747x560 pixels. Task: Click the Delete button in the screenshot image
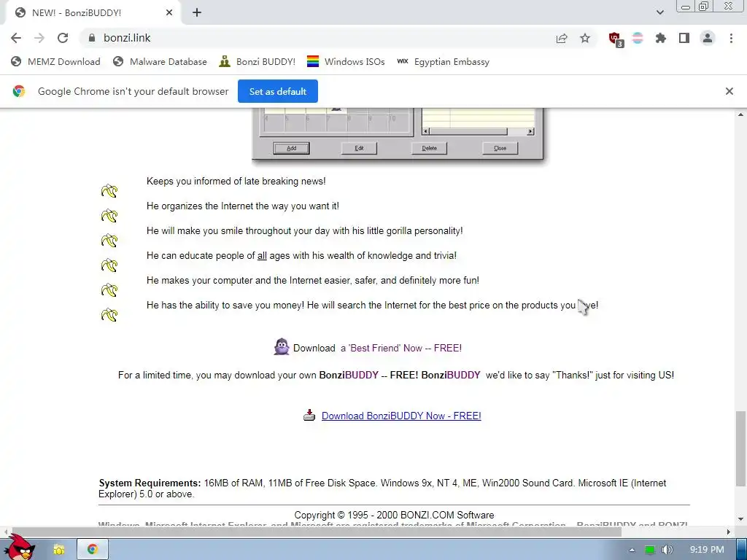pyautogui.click(x=429, y=148)
